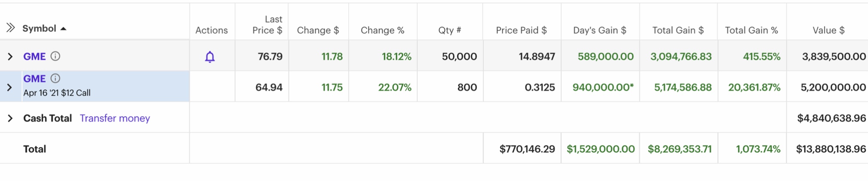Image resolution: width=868 pixels, height=181 pixels.
Task: Click the Price Paid $ column header
Action: pos(521,30)
